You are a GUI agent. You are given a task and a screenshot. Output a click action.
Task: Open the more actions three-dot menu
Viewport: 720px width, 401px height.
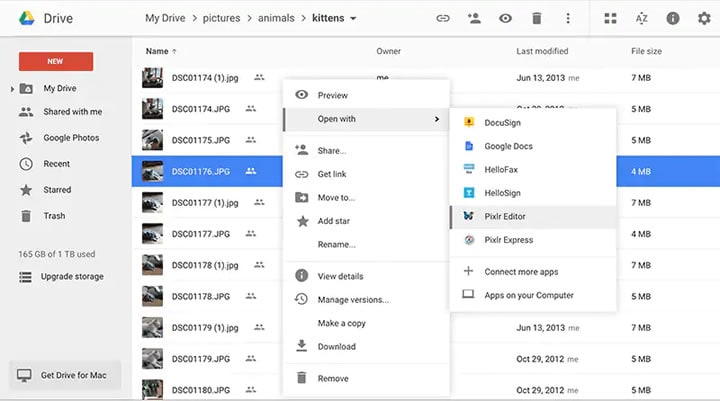click(568, 18)
